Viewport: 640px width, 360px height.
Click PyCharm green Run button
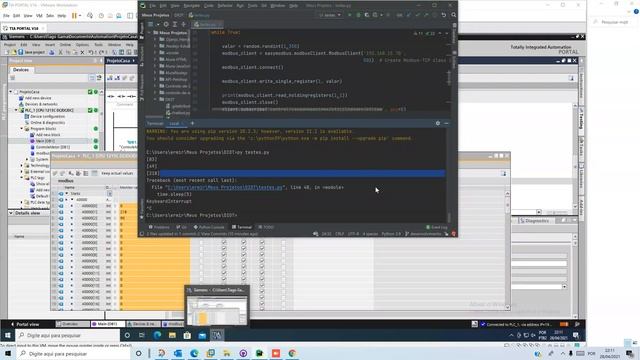(x=350, y=15)
